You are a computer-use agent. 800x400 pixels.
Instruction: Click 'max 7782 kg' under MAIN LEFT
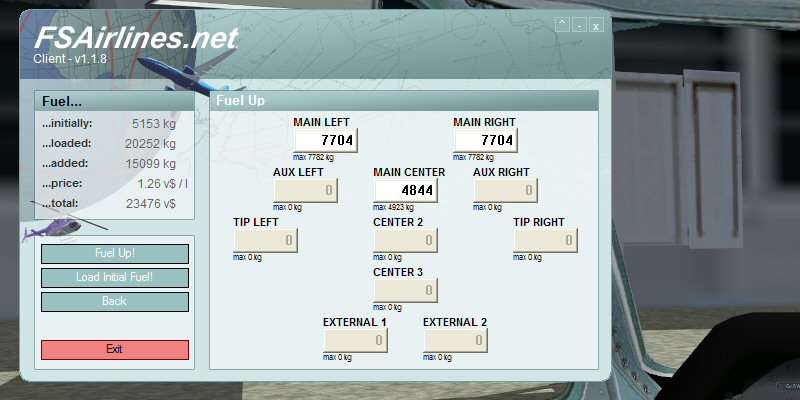313,157
